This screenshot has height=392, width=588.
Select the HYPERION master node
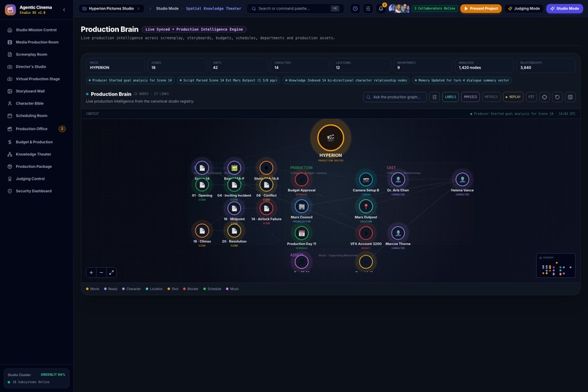pos(330,138)
